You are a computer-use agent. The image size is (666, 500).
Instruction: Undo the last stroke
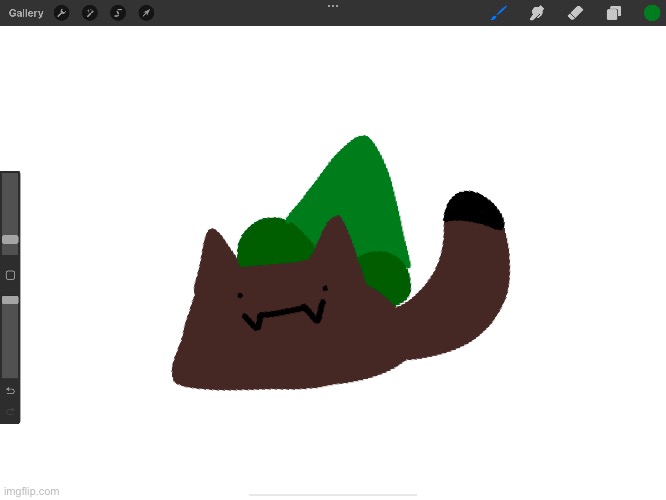click(x=10, y=390)
